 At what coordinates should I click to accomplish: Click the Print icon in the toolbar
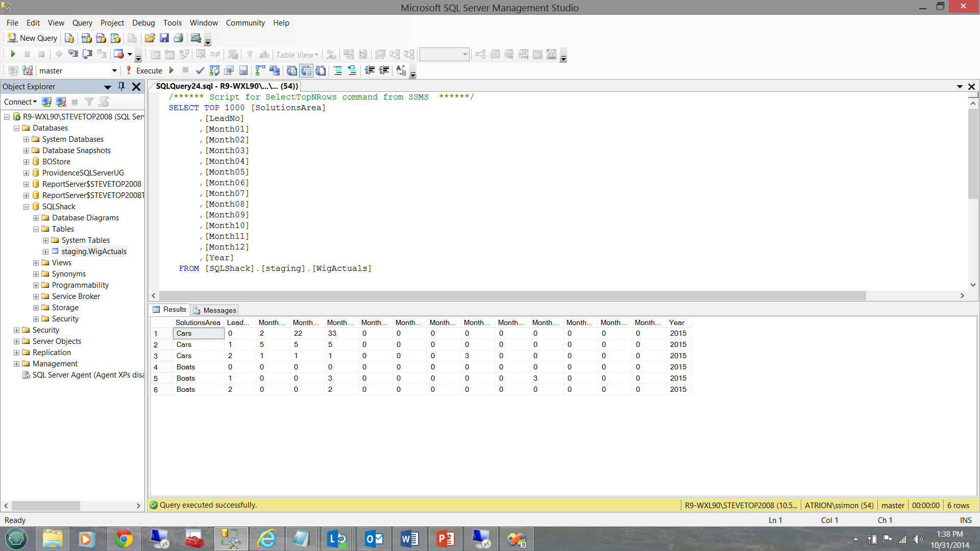point(178,38)
